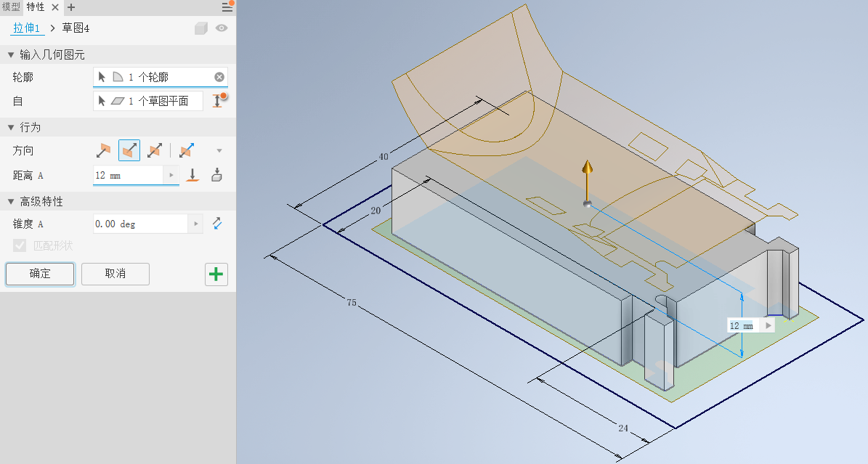Open the 锥度 A value flyout arrow
Image resolution: width=868 pixels, height=464 pixels.
pos(195,224)
